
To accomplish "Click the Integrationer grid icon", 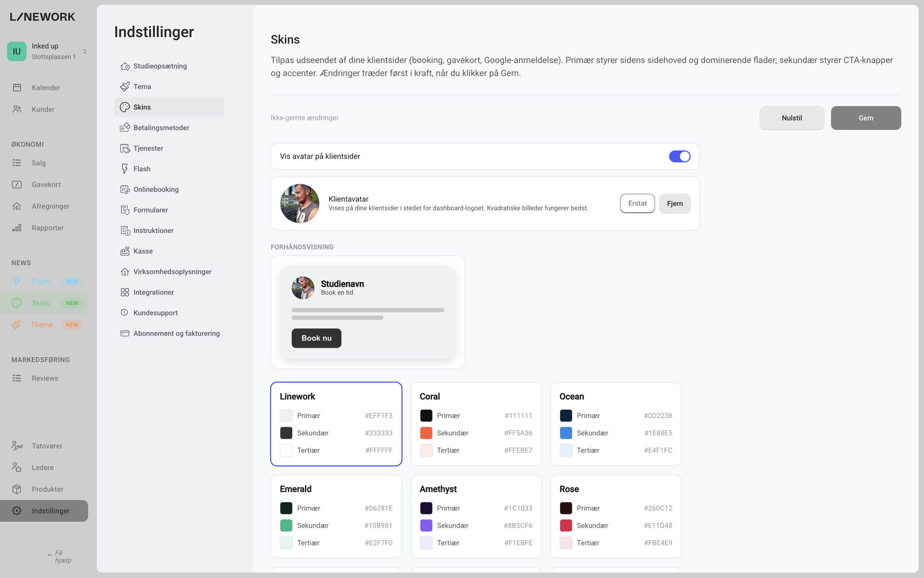I will (x=125, y=292).
